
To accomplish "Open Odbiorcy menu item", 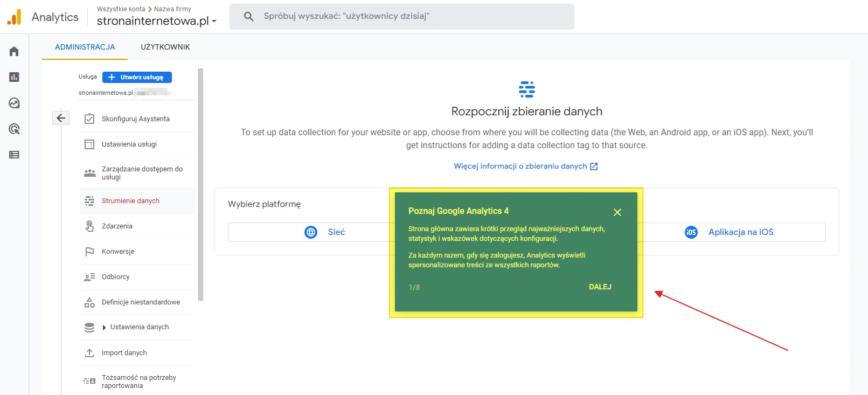I will coord(137,277).
